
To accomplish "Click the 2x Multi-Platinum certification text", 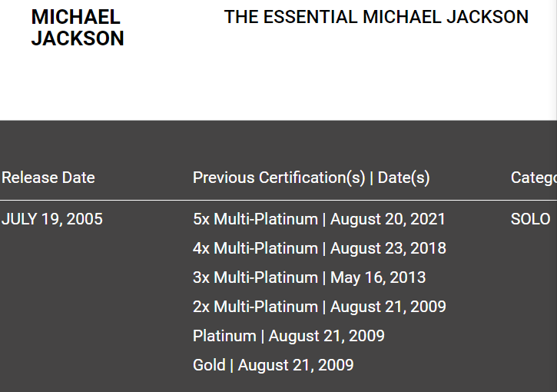I will pyautogui.click(x=255, y=307).
